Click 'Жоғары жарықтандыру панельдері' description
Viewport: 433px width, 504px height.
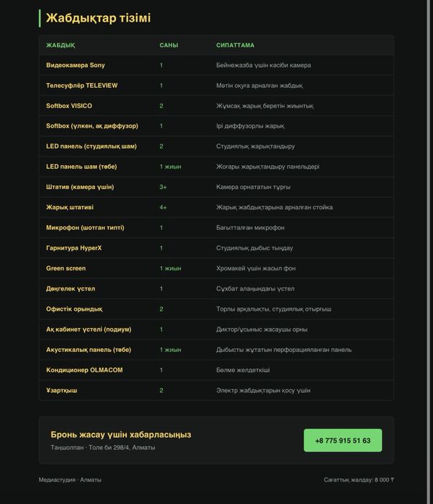[267, 167]
